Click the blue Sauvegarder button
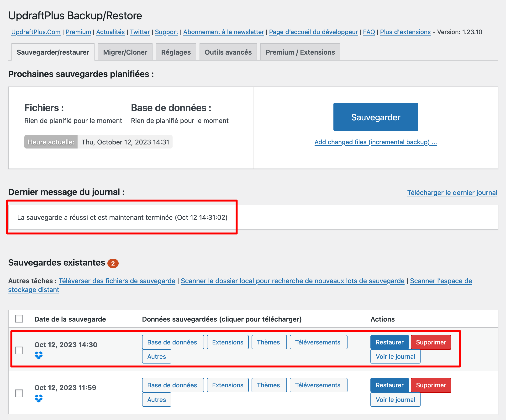Image resolution: width=506 pixels, height=420 pixels. tap(376, 117)
